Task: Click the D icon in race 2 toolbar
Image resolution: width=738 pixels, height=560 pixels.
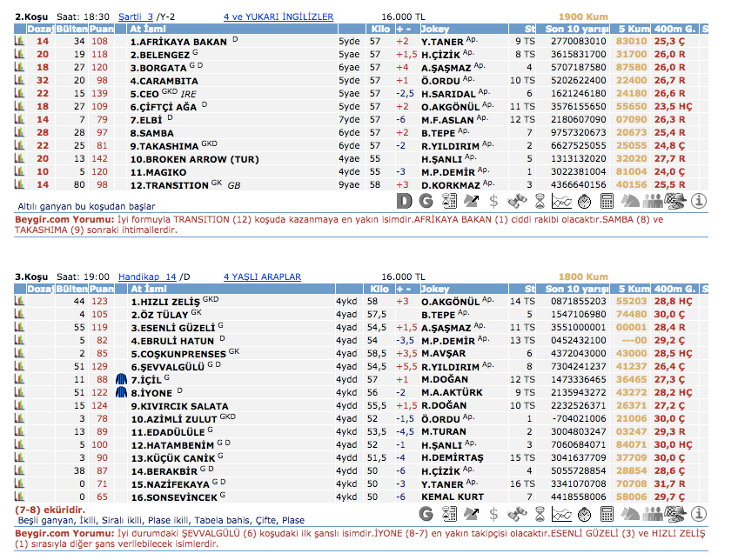Action: pyautogui.click(x=405, y=201)
